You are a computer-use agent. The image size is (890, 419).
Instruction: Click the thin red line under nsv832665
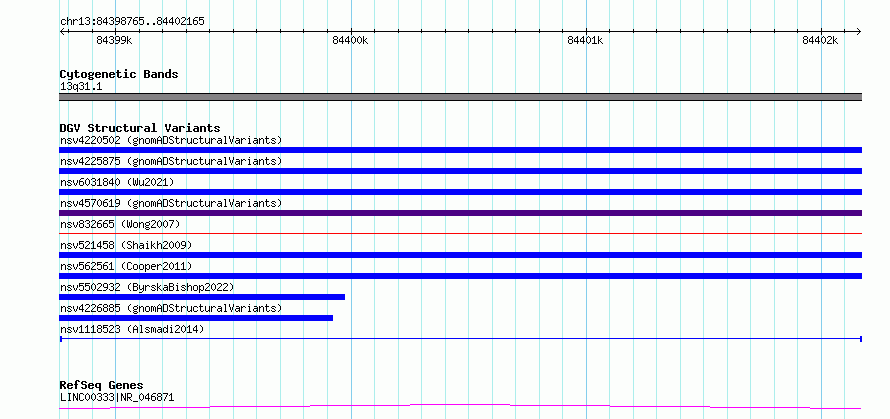coord(460,233)
